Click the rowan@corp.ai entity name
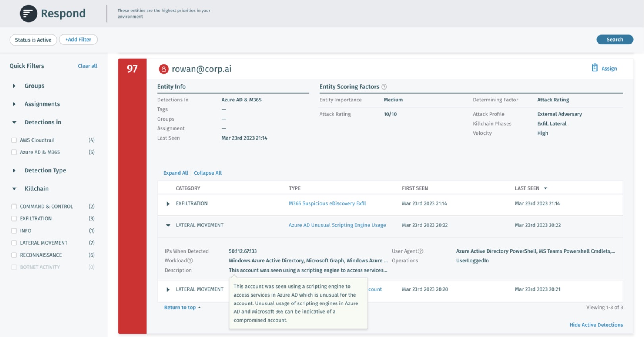The height and width of the screenshot is (337, 644). (x=201, y=69)
